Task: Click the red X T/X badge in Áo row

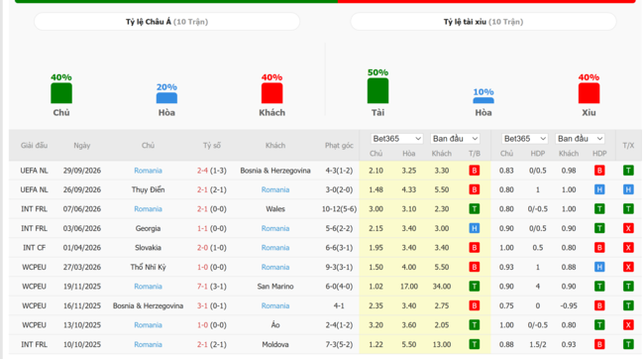Action: pos(628,325)
